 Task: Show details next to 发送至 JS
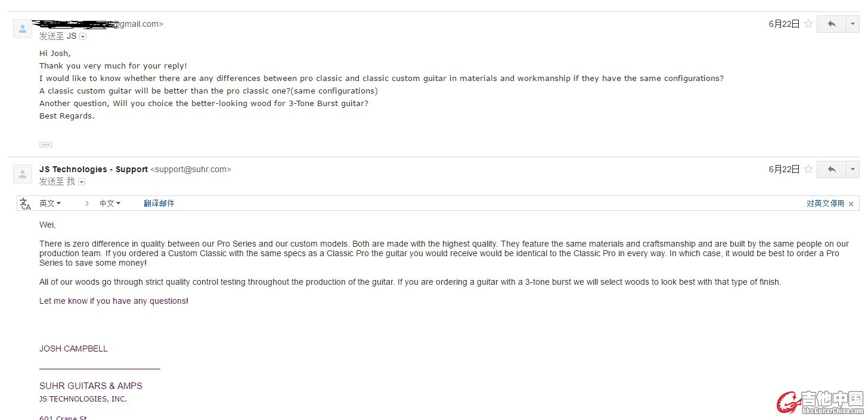83,36
